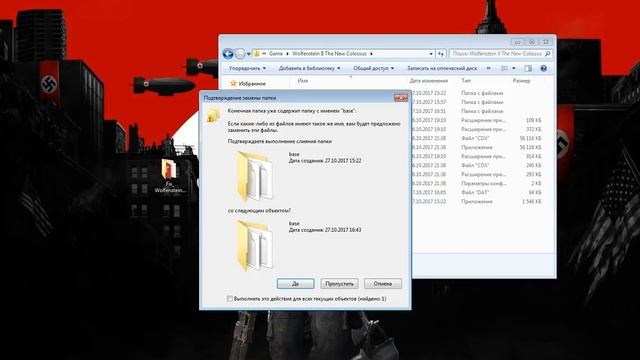Sort by Дата изменения column
Screen dimensions: 640x360
click(x=429, y=81)
